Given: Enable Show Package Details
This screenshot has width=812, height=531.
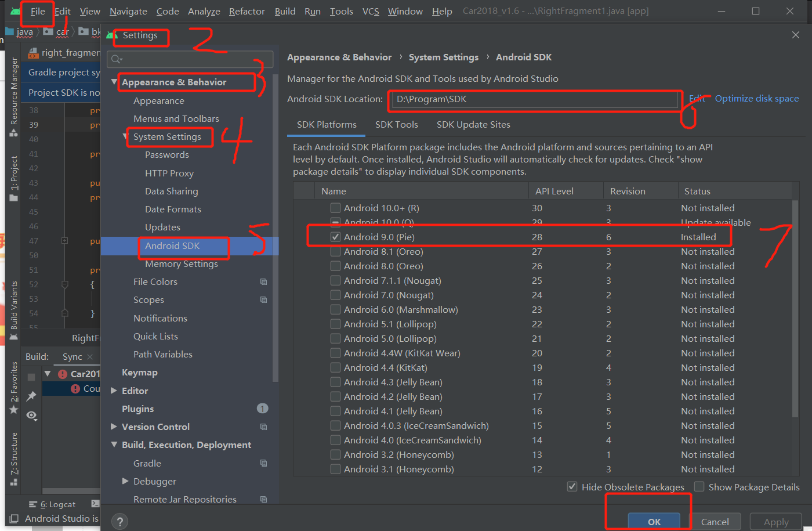Looking at the screenshot, I should (x=699, y=487).
